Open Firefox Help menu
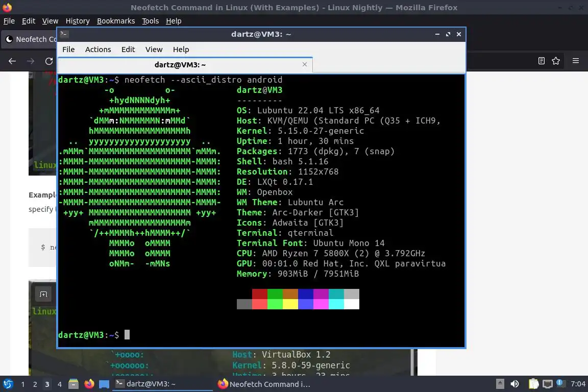This screenshot has height=392, width=588. tap(174, 21)
